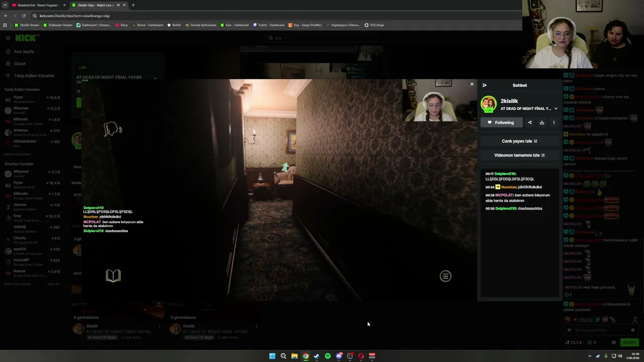Open the HutchMF channel in sidebar
The height and width of the screenshot is (362, 644).
32,262
